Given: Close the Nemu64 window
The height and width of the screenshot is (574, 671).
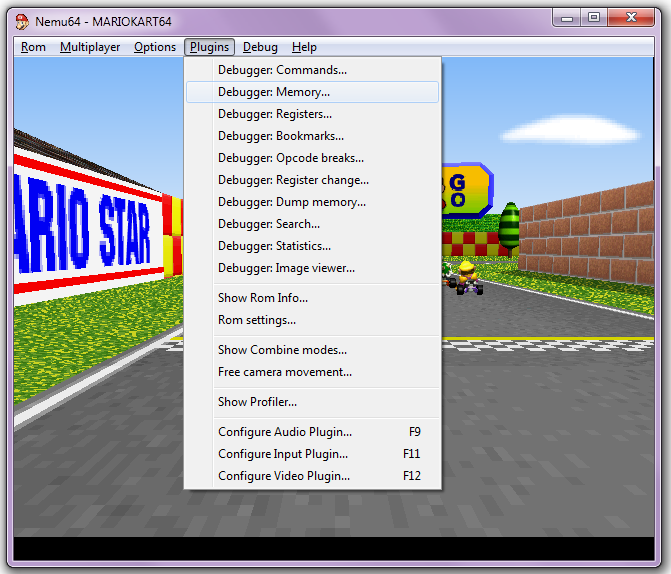Looking at the screenshot, I should click(x=631, y=18).
